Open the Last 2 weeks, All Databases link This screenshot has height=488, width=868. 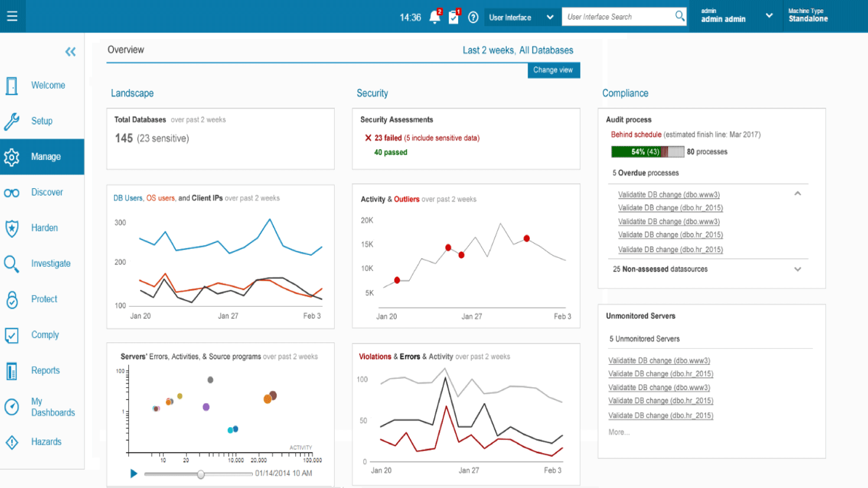[518, 50]
